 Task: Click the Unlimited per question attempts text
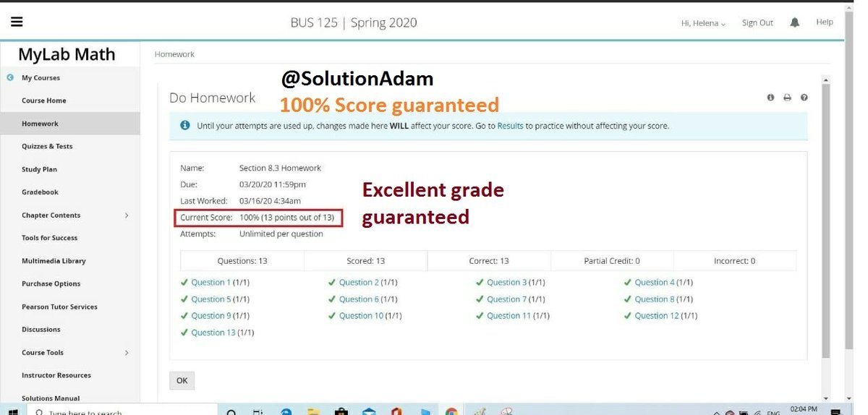point(281,234)
